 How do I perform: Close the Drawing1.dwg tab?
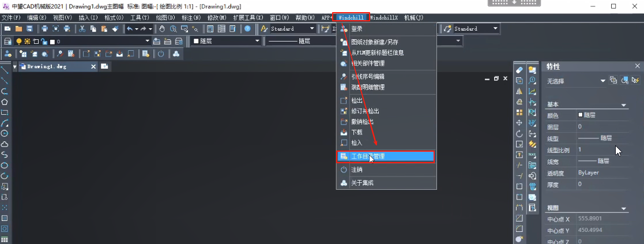tap(94, 67)
